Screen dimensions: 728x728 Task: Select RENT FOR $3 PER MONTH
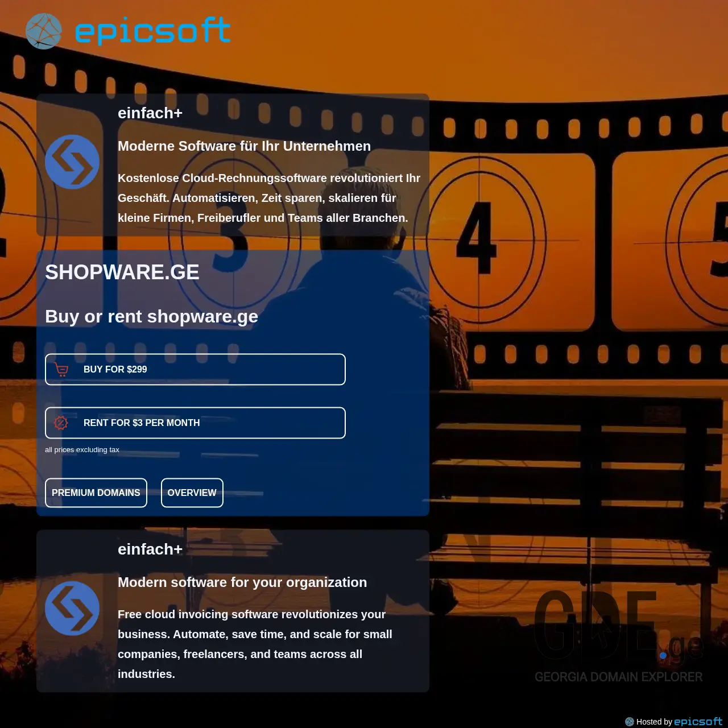click(195, 423)
